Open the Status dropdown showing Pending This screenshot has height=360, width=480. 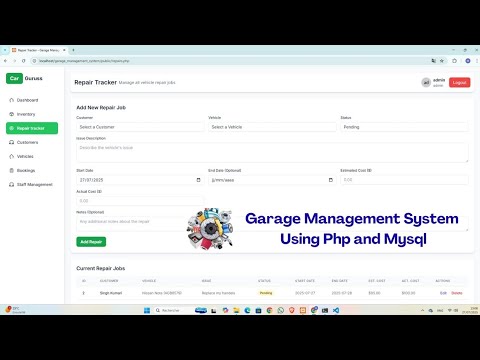pyautogui.click(x=404, y=127)
